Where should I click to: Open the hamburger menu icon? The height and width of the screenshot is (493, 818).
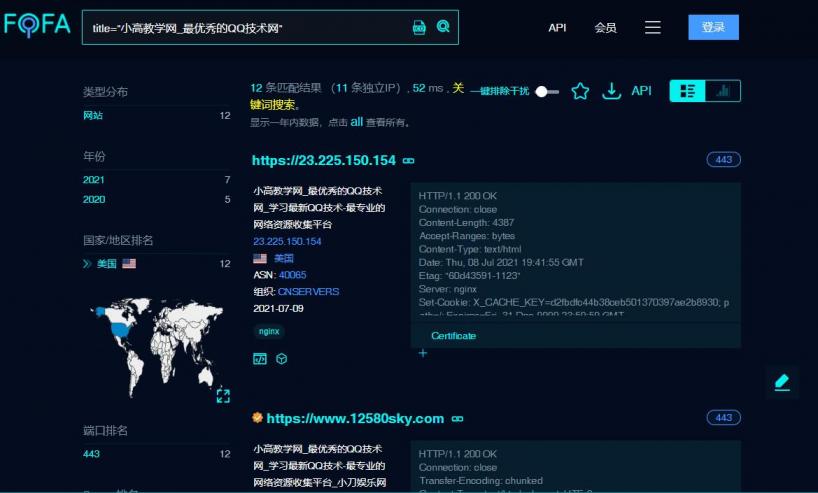click(x=653, y=27)
